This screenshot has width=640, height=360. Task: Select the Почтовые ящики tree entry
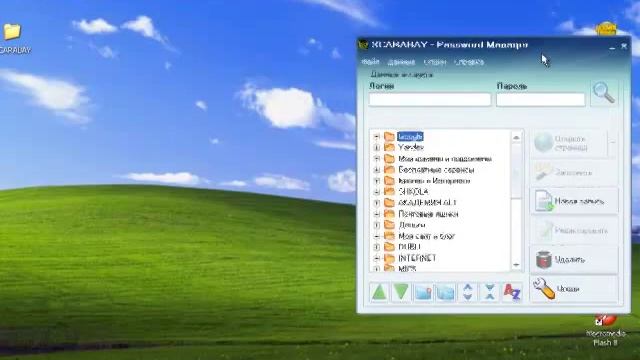(x=428, y=214)
